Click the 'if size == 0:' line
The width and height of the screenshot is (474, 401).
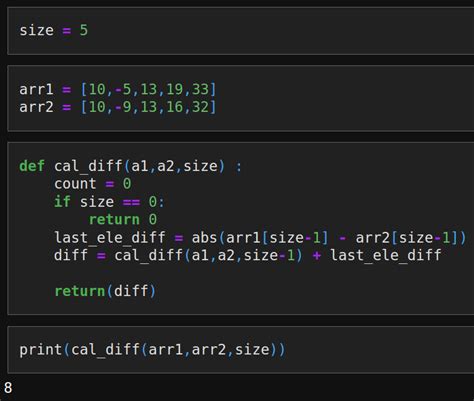coord(109,202)
